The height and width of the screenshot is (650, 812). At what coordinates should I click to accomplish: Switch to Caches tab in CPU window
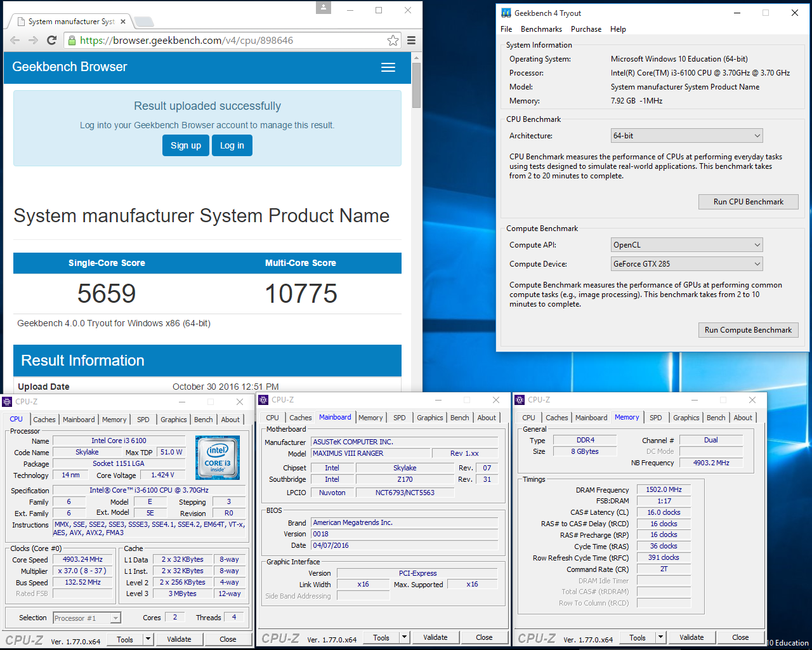pyautogui.click(x=44, y=420)
